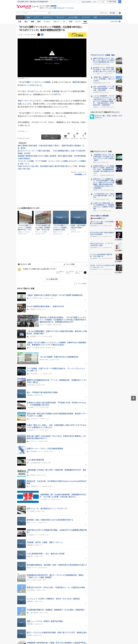Open the comment count icon under the headline
Image resolution: width=138 pixels, height=644 pixels.
click(32, 35)
